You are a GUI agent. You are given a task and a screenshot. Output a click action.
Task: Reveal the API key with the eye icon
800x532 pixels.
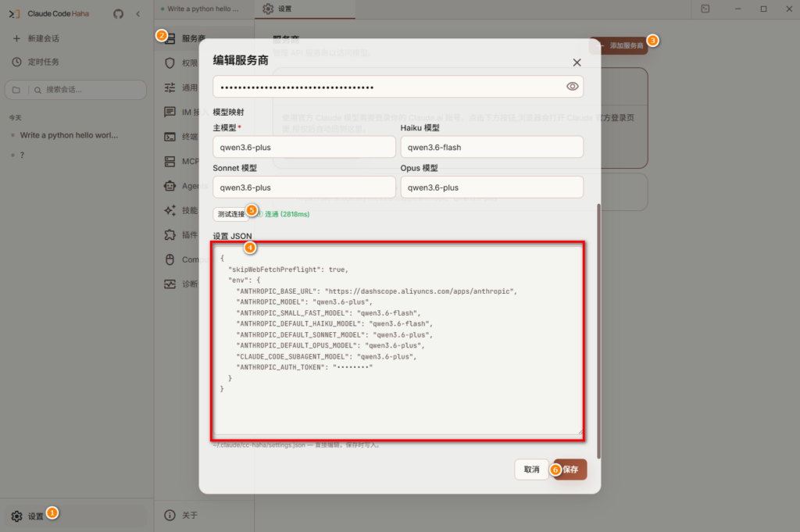(572, 86)
